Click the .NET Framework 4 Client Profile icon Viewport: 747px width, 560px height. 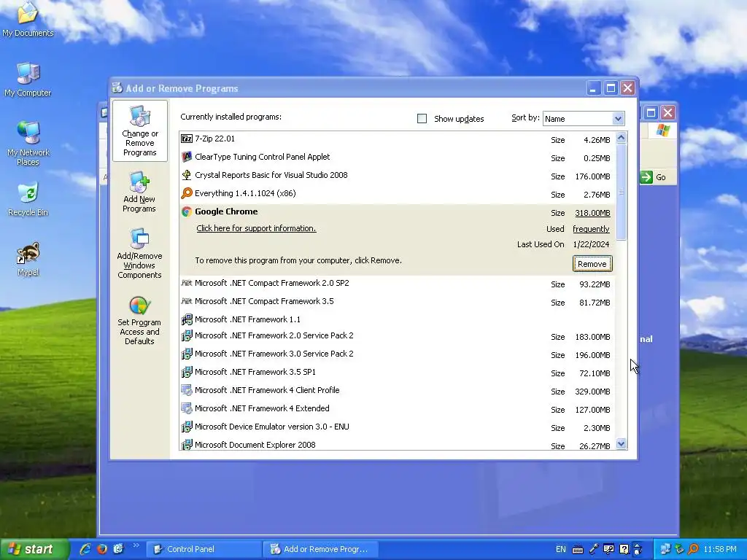(187, 391)
